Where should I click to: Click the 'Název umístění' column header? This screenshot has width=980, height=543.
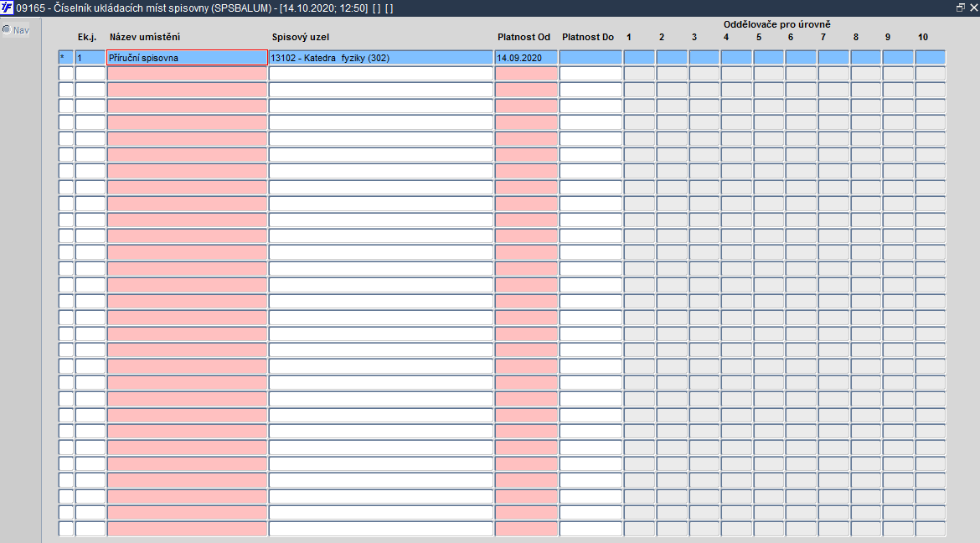point(144,37)
